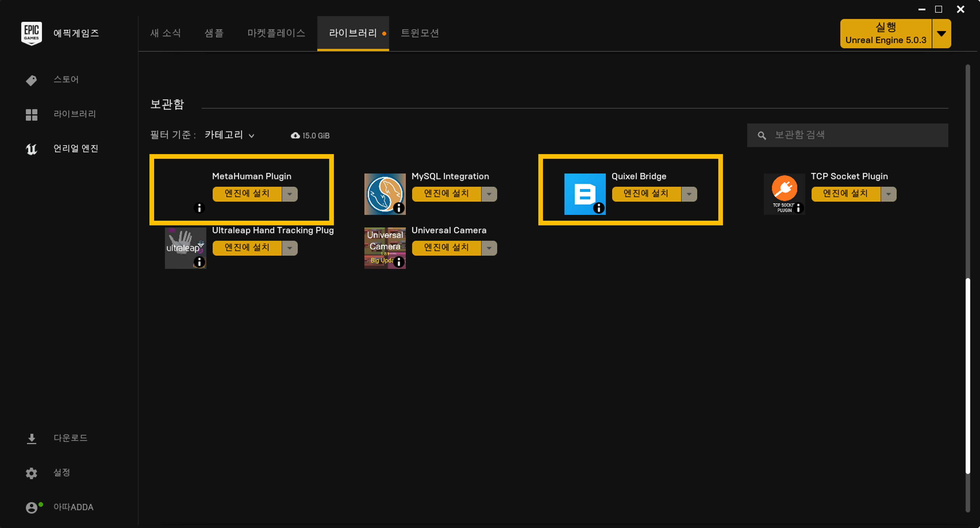Image resolution: width=980 pixels, height=528 pixels.
Task: Install MetaHuman Plugin to engine
Action: pyautogui.click(x=247, y=194)
